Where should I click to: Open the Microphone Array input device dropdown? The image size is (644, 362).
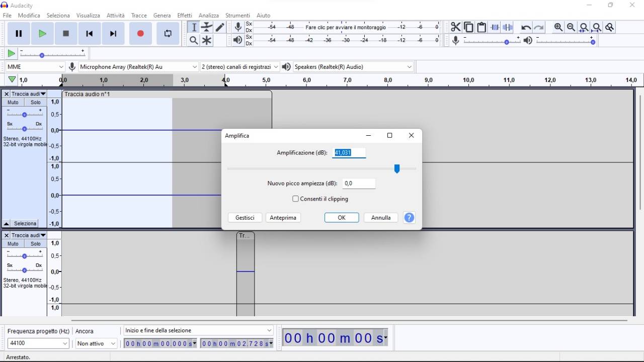pyautogui.click(x=195, y=66)
